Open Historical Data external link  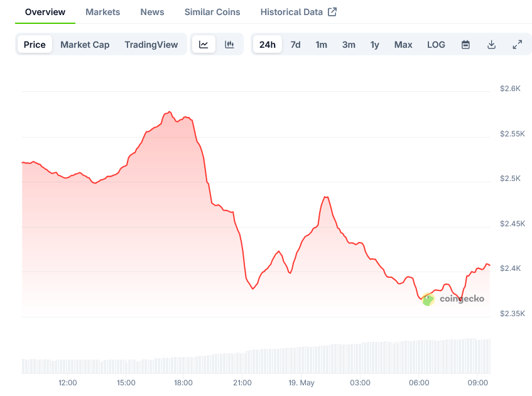[298, 12]
